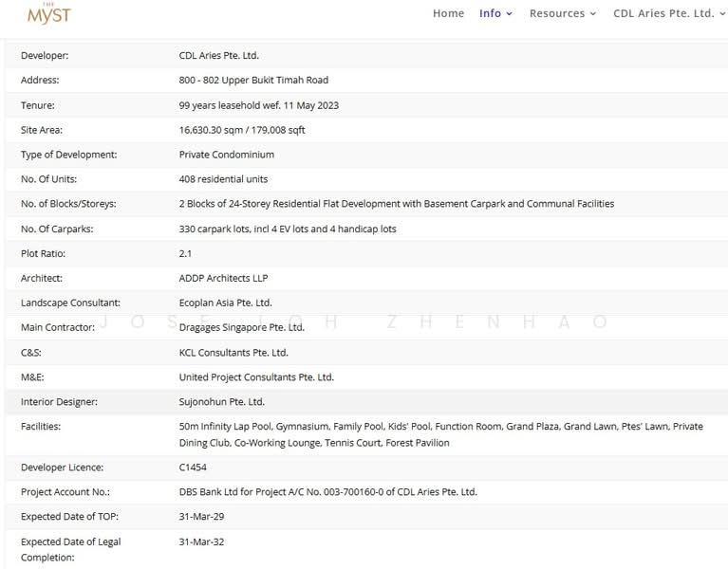This screenshot has width=728, height=569.
Task: Click Ecoplan Asia Pte. Ltd. text
Action: (225, 303)
